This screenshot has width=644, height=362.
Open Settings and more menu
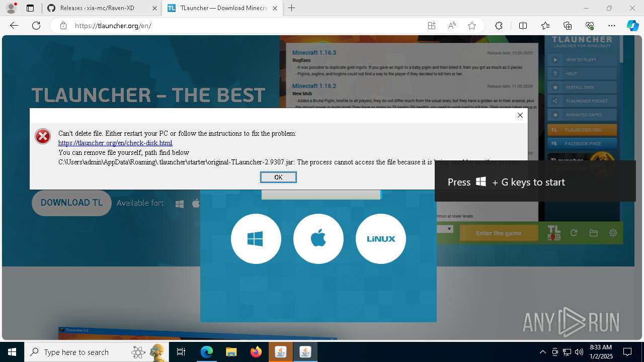(612, 26)
